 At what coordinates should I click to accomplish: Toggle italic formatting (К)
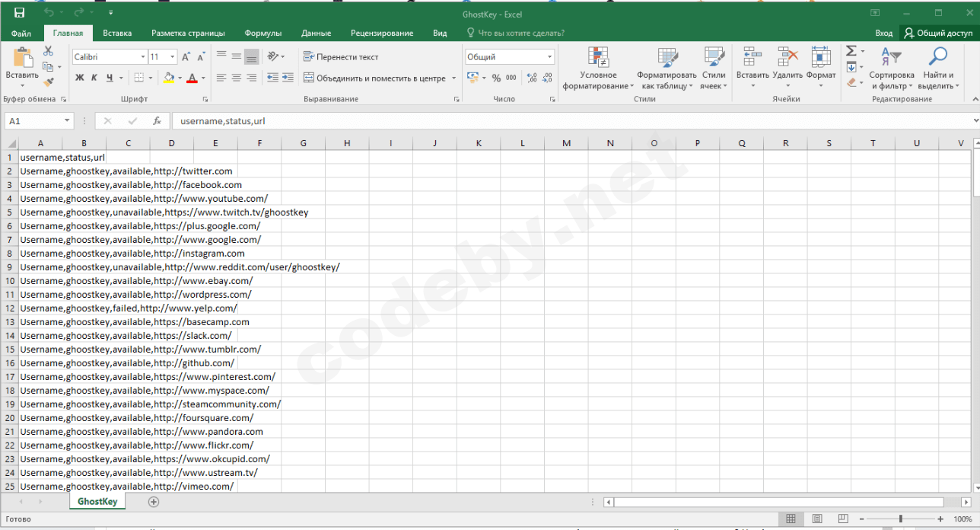point(94,78)
